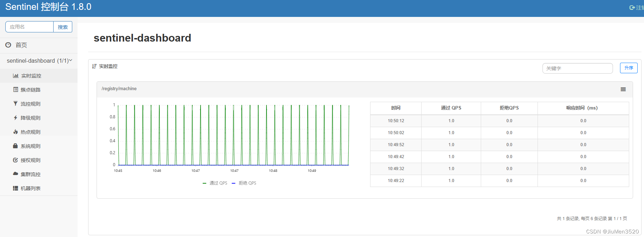The image size is (644, 237).
Task: Click the cloud icon for 集群流控
Action: tap(16, 174)
